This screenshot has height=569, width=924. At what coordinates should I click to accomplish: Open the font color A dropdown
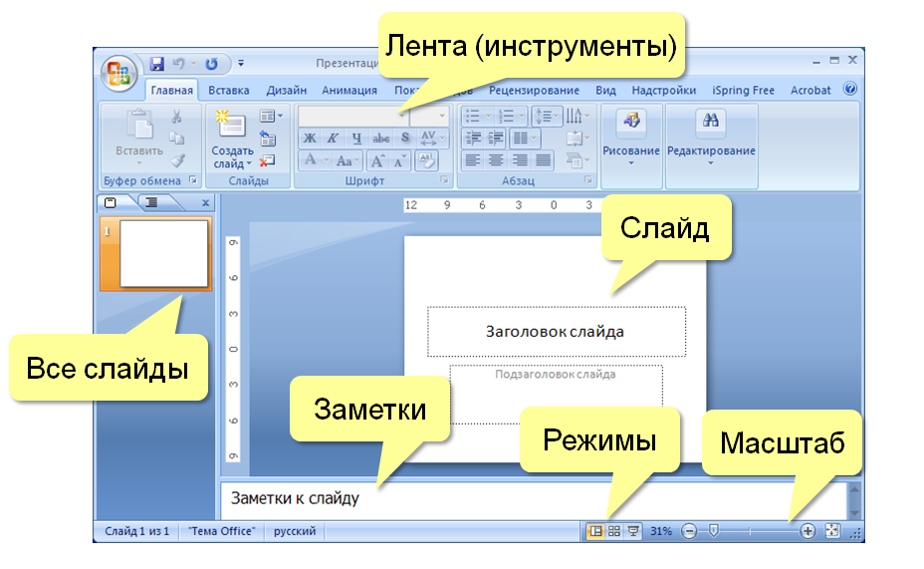[316, 159]
